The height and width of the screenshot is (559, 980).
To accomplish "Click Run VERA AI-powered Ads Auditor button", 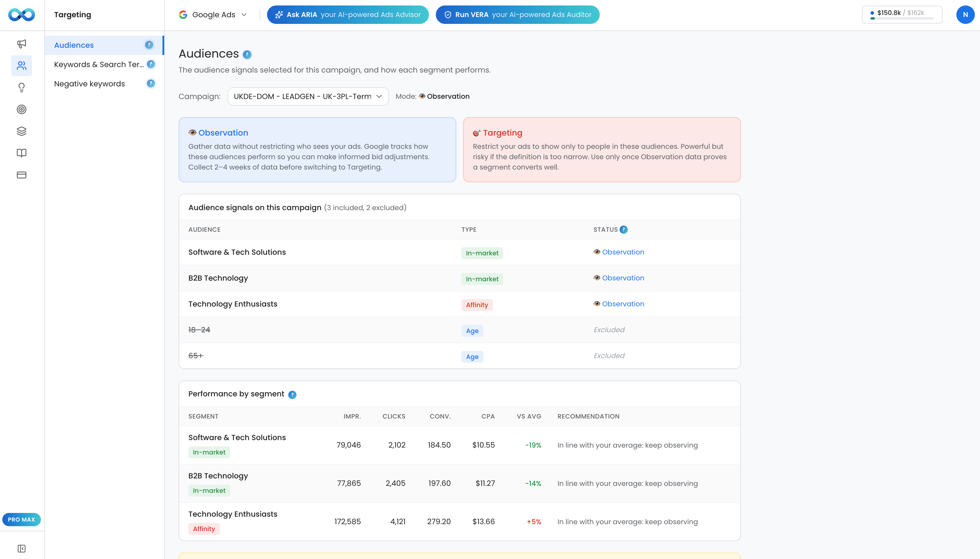I will coord(517,15).
